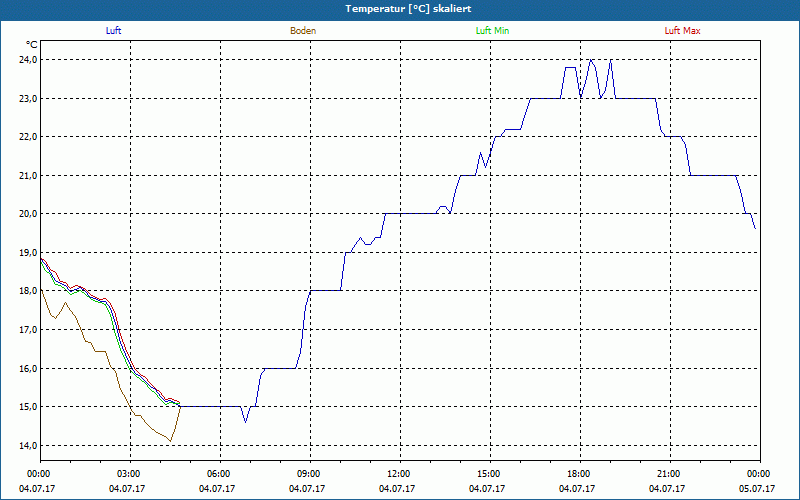Viewport: 800px width, 500px height.
Task: Click the 24,0 y-axis value
Action: (29, 60)
